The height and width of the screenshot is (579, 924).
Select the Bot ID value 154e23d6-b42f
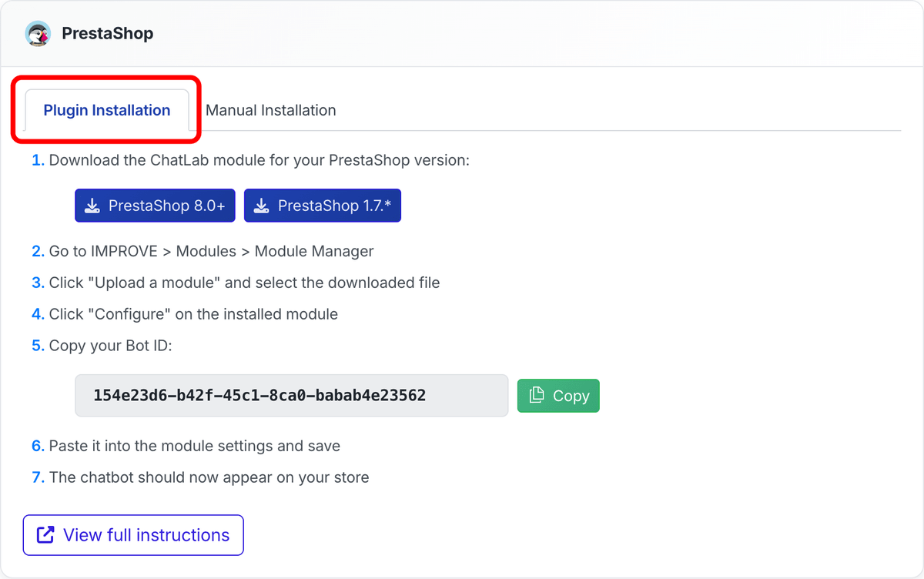[x=154, y=395]
